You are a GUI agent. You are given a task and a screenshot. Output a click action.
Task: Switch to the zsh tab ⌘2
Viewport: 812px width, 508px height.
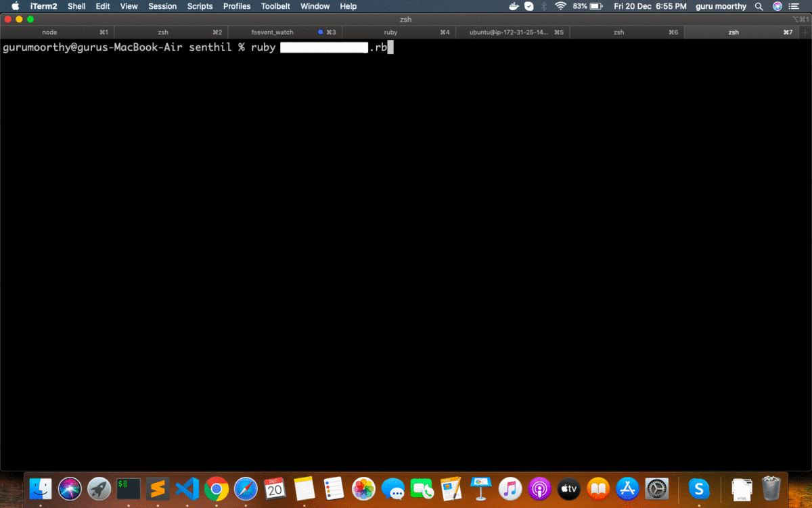click(171, 32)
